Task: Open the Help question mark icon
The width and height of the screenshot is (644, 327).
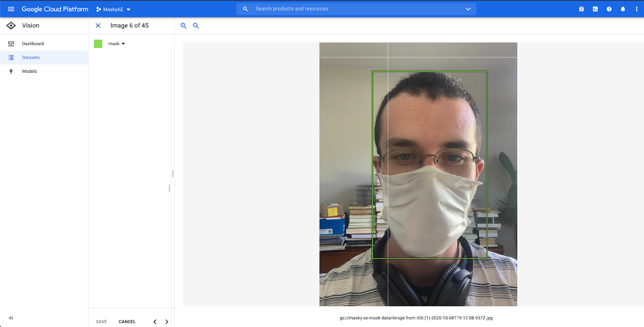Action: (x=609, y=9)
